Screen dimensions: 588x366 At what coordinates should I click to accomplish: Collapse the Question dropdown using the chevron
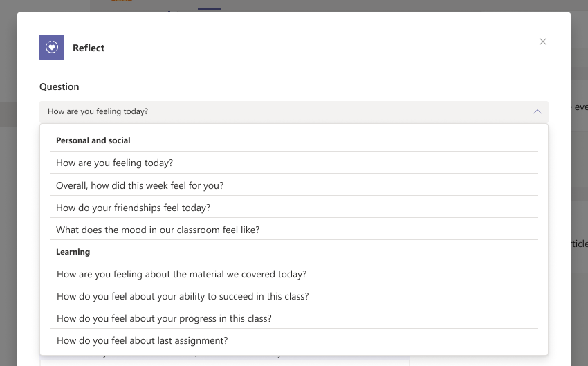pos(537,111)
